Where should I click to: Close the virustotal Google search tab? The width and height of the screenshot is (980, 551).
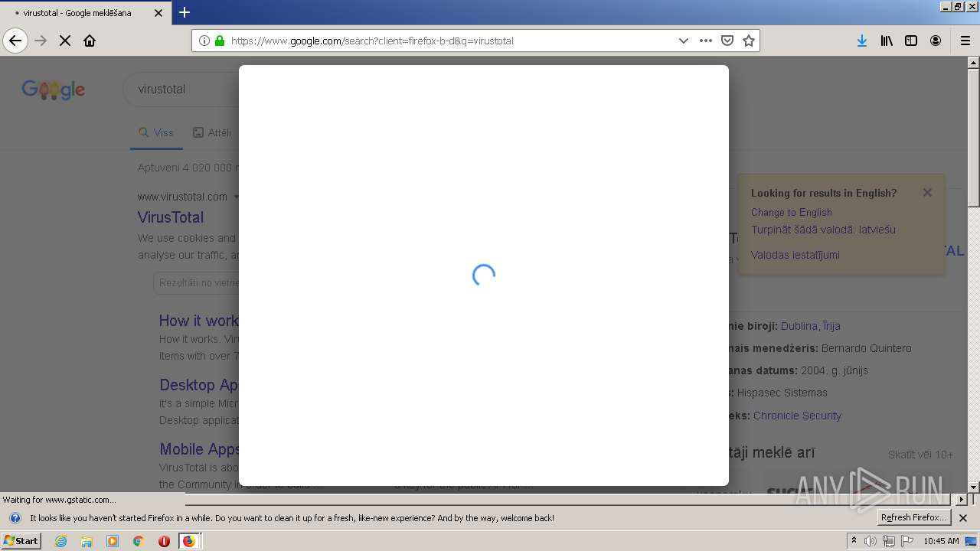coord(158,13)
